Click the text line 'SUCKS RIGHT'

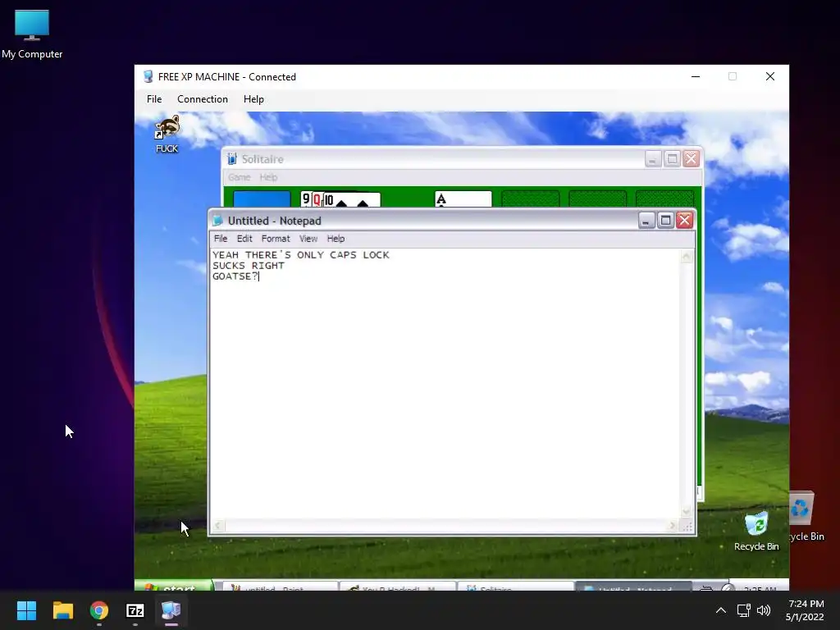[x=248, y=266]
